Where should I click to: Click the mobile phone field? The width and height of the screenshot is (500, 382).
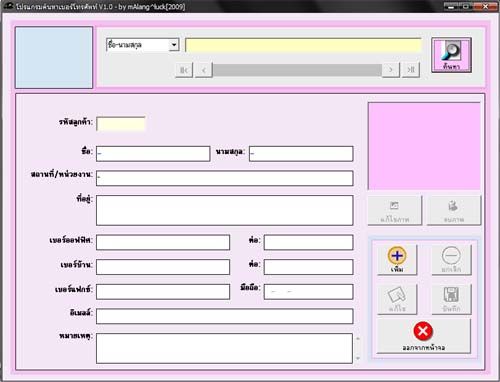pyautogui.click(x=309, y=292)
